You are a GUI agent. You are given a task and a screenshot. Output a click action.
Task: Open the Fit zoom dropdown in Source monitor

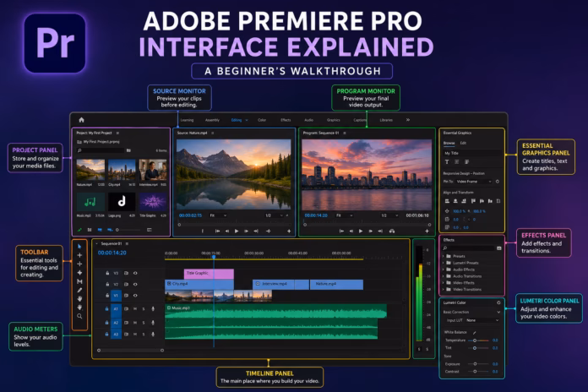click(218, 215)
